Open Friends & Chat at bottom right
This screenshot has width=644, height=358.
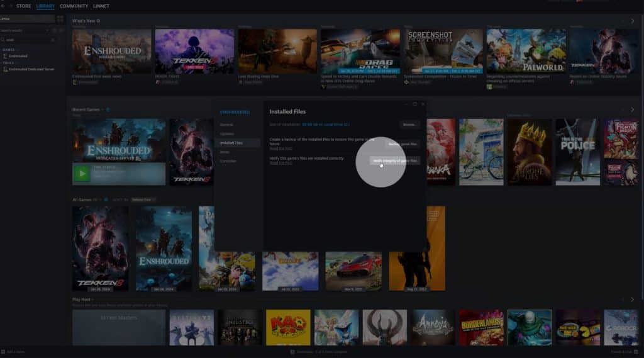click(x=625, y=352)
